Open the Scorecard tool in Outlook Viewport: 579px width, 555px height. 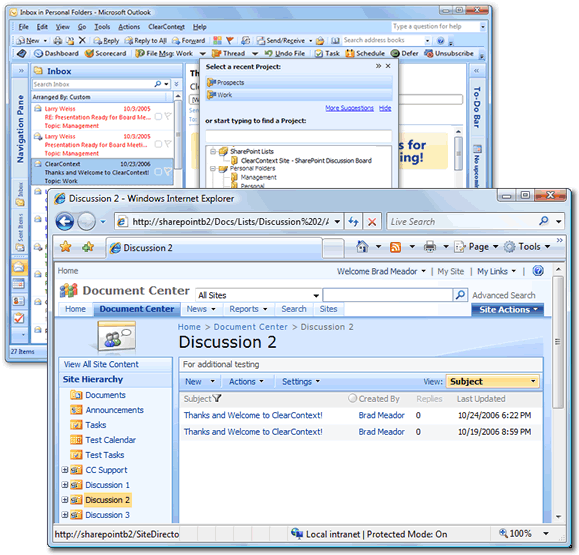[x=105, y=54]
